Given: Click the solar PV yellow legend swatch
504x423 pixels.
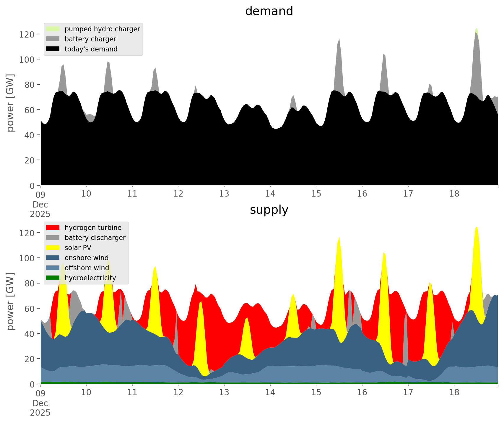Looking at the screenshot, I should pyautogui.click(x=53, y=248).
